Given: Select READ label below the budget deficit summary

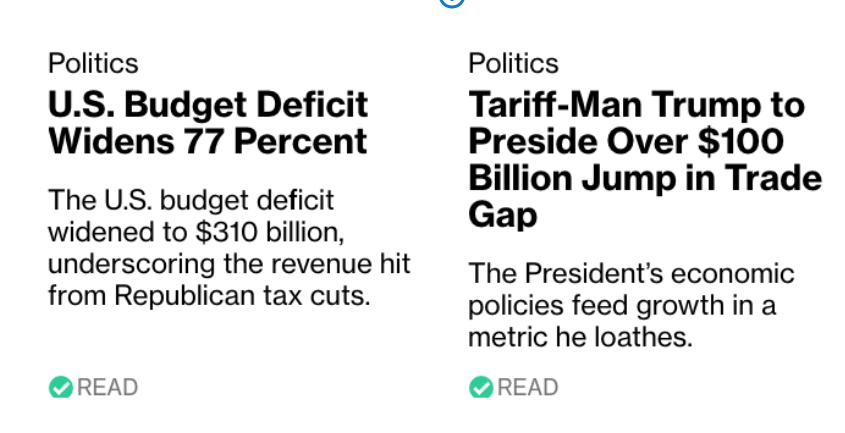Looking at the screenshot, I should click(x=107, y=388).
